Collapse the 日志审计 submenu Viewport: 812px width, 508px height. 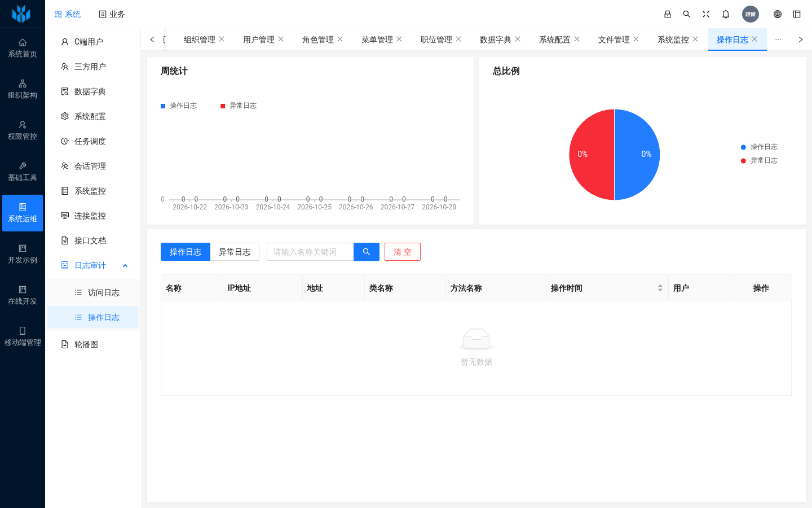93,265
